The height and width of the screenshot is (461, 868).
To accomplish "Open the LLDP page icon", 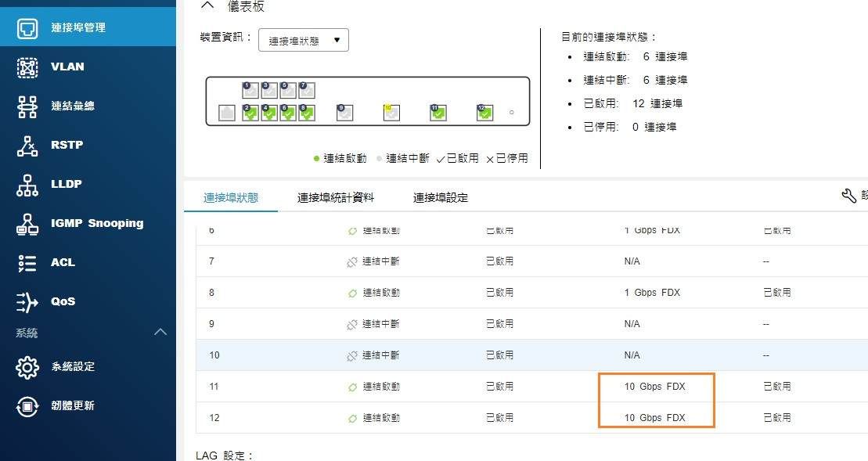I will [x=27, y=185].
